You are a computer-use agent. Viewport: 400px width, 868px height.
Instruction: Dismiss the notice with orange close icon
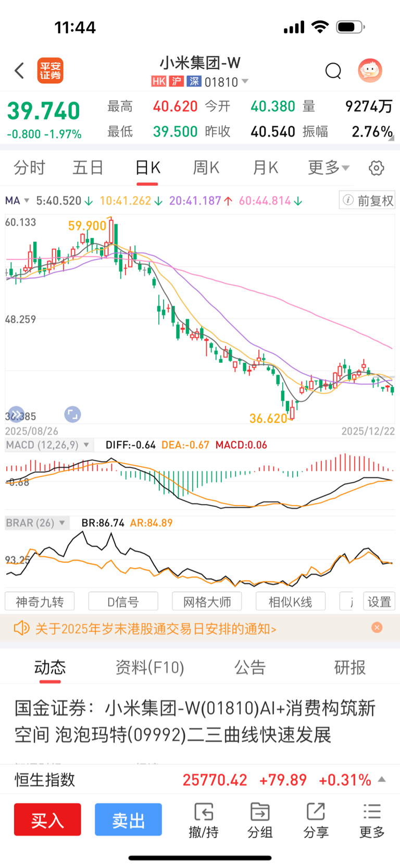(377, 628)
